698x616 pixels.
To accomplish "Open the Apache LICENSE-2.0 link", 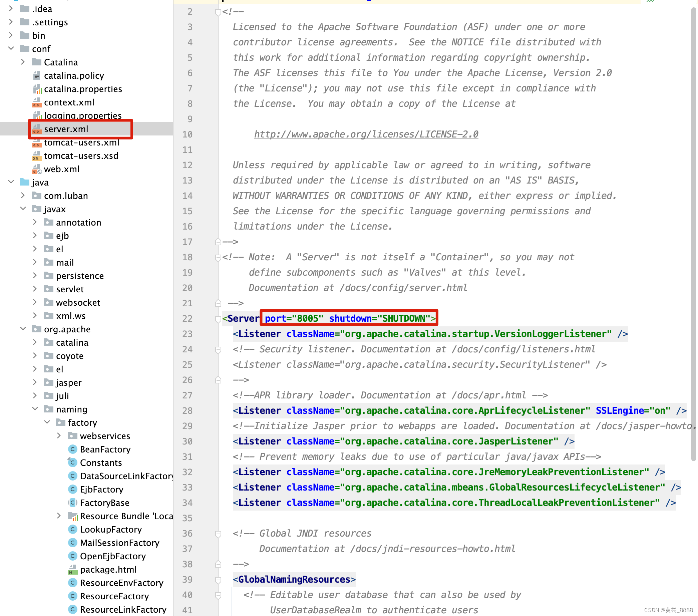I will (x=366, y=134).
